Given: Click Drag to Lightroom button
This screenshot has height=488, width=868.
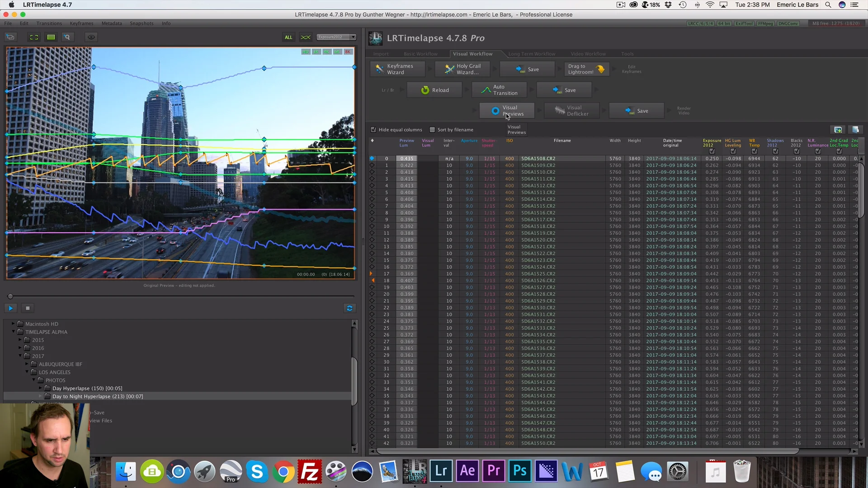Looking at the screenshot, I should 587,69.
